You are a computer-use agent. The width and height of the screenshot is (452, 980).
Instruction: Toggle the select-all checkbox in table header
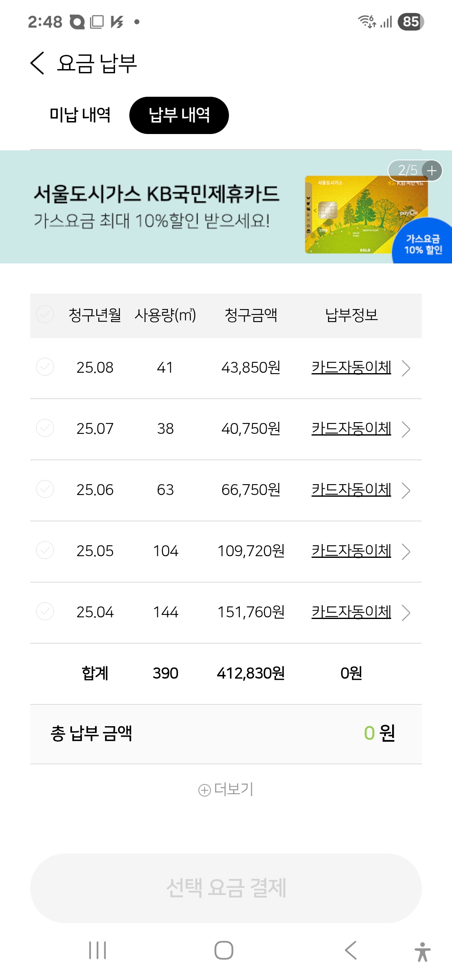(x=45, y=315)
